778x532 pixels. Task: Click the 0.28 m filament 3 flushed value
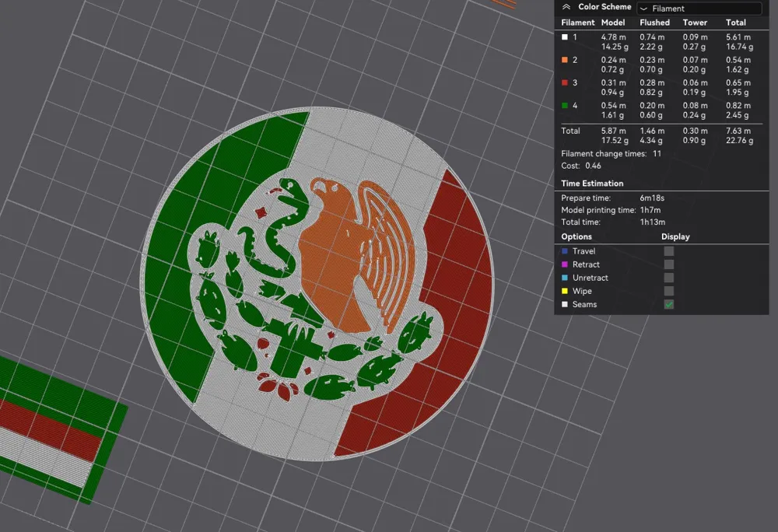[x=652, y=82]
